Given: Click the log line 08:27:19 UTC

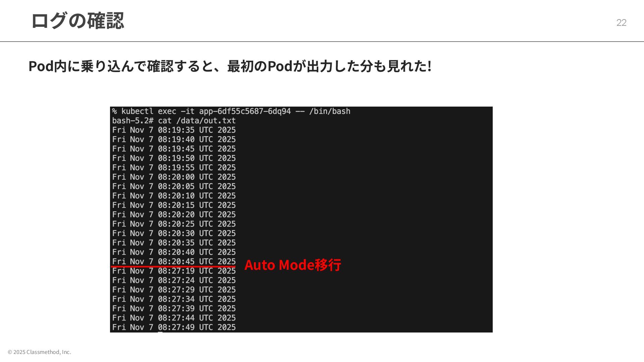Looking at the screenshot, I should coord(174,271).
